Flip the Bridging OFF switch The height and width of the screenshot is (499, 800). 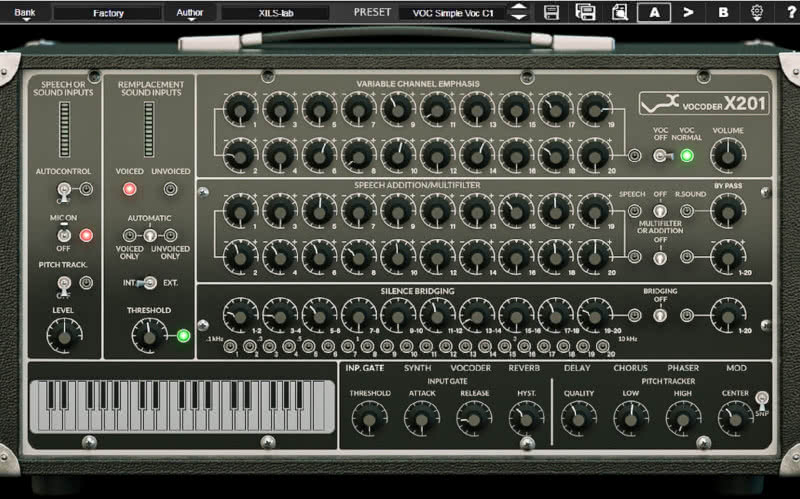660,315
